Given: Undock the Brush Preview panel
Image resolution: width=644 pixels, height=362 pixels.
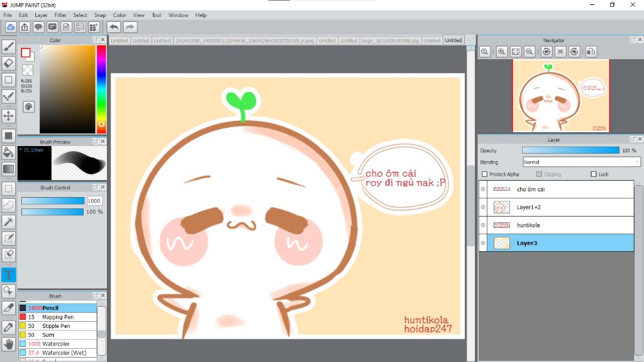Looking at the screenshot, I should click(x=96, y=141).
